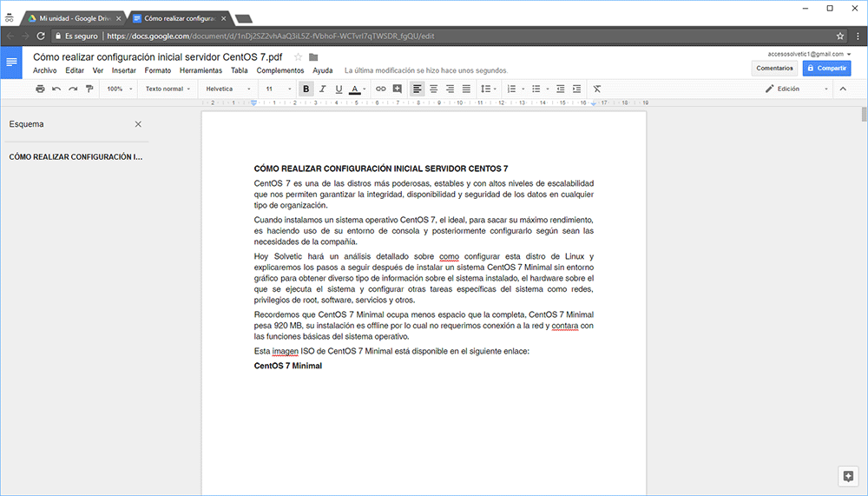Apply a bulleted list
The image size is (868, 496).
[x=536, y=89]
